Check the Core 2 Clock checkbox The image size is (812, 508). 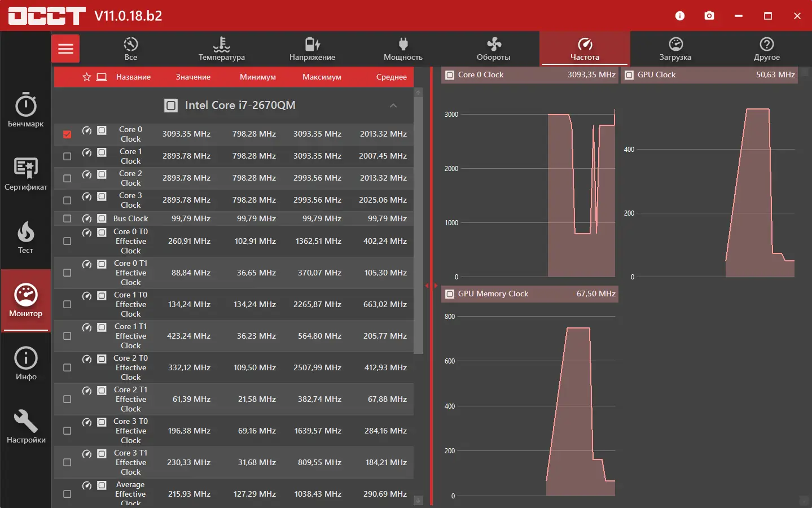(x=67, y=178)
